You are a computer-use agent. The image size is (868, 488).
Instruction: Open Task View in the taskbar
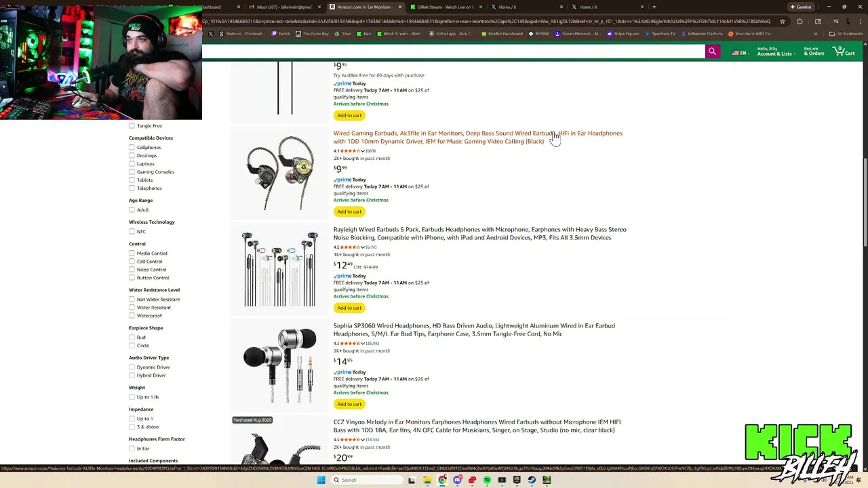412,480
